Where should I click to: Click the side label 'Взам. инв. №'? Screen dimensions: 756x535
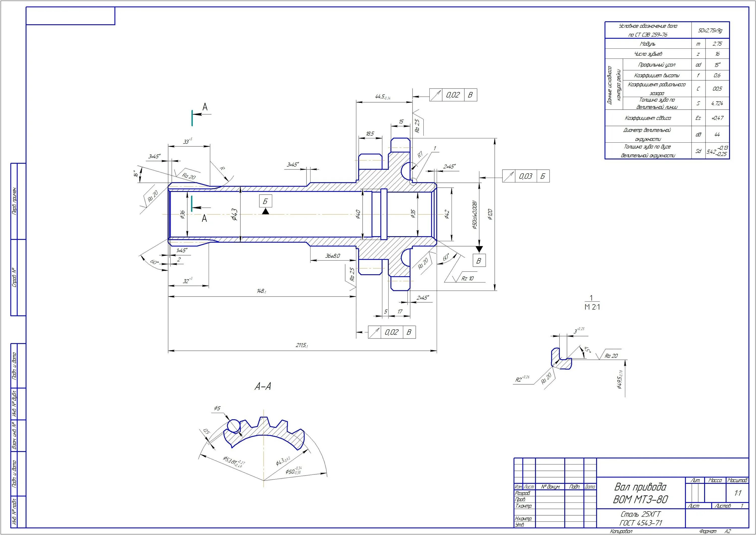(x=15, y=435)
